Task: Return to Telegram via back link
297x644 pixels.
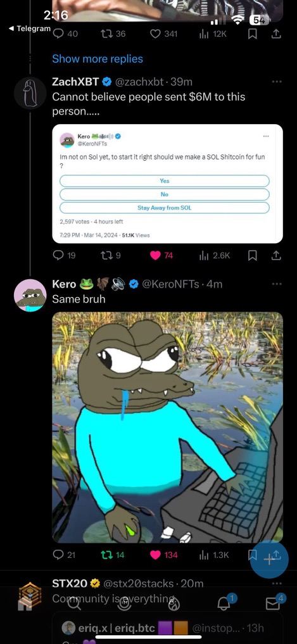Action: (30, 28)
